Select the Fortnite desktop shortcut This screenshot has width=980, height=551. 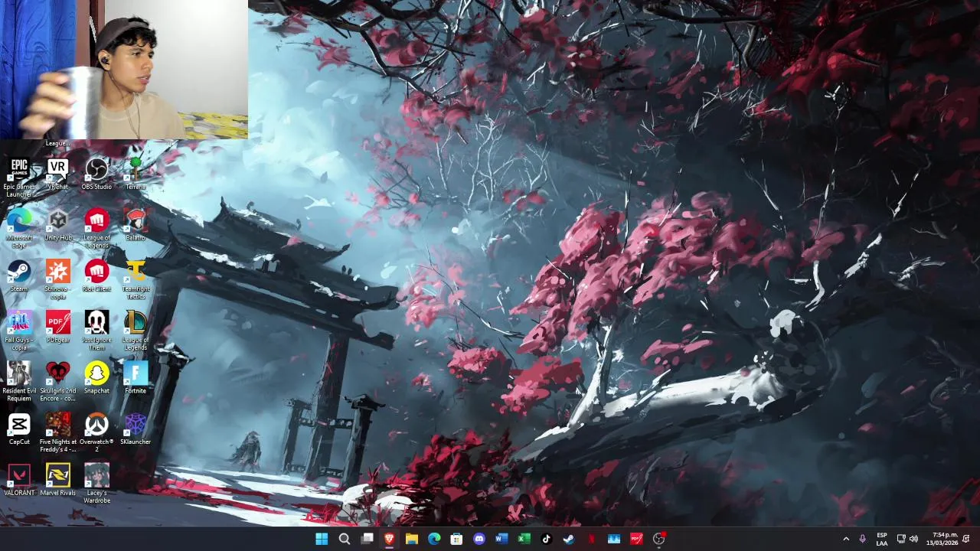click(x=136, y=378)
